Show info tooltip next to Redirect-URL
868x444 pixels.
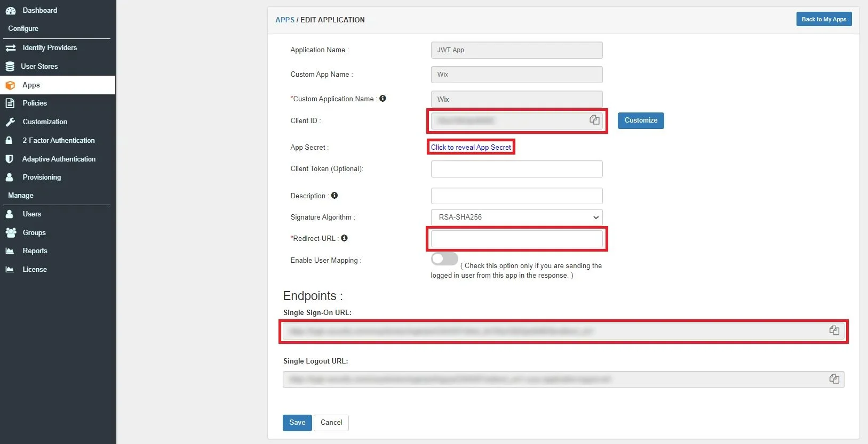tap(344, 238)
